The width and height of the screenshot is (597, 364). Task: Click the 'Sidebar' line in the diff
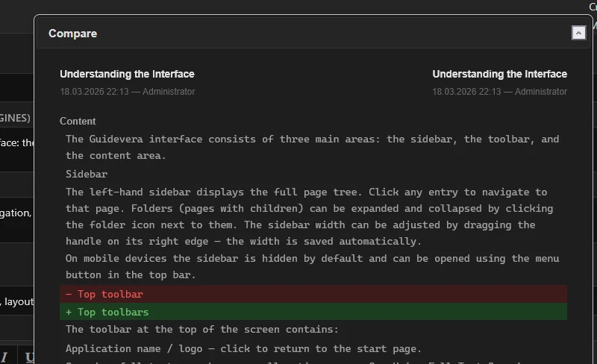click(x=87, y=174)
